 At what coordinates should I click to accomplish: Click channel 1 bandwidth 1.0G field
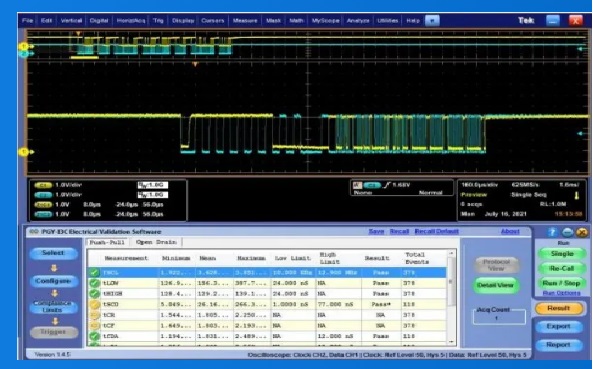(153, 185)
